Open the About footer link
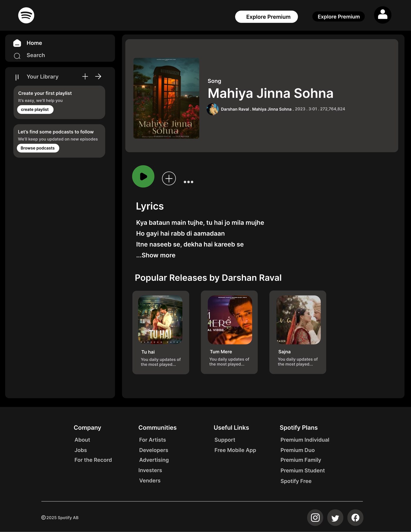The width and height of the screenshot is (411, 532). coord(82,440)
